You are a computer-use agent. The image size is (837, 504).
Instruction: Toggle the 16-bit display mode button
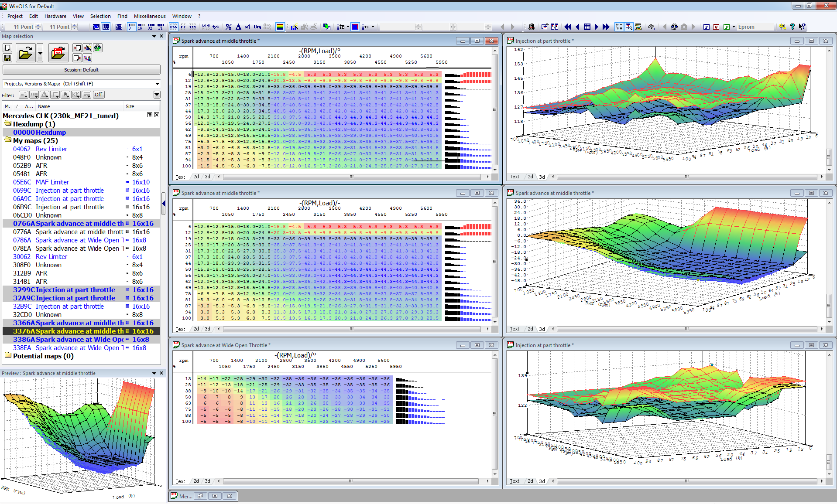click(x=141, y=27)
